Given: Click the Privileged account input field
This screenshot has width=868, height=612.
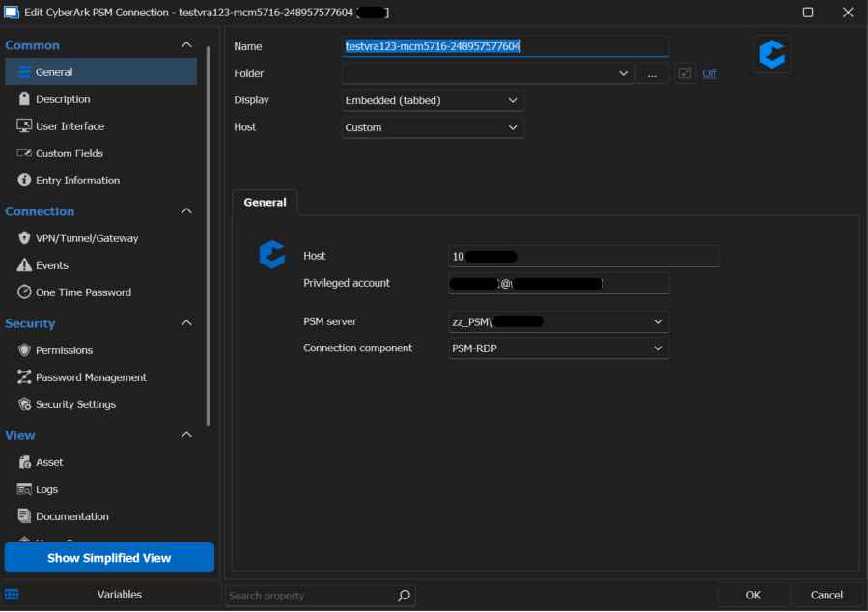Looking at the screenshot, I should pos(559,283).
